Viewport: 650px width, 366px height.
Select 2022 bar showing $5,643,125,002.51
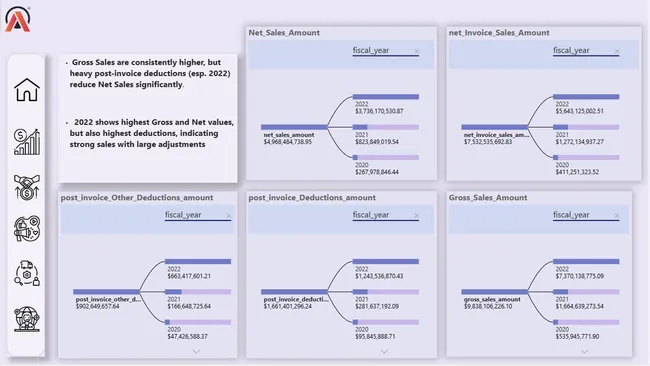(x=586, y=97)
